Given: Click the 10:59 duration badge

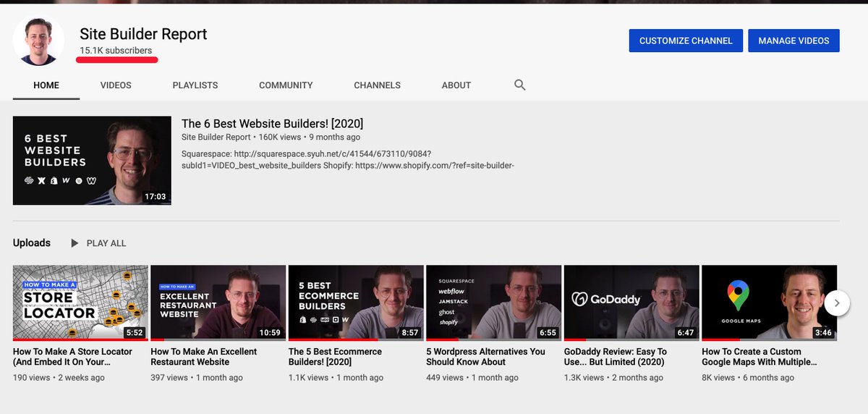Looking at the screenshot, I should (269, 333).
